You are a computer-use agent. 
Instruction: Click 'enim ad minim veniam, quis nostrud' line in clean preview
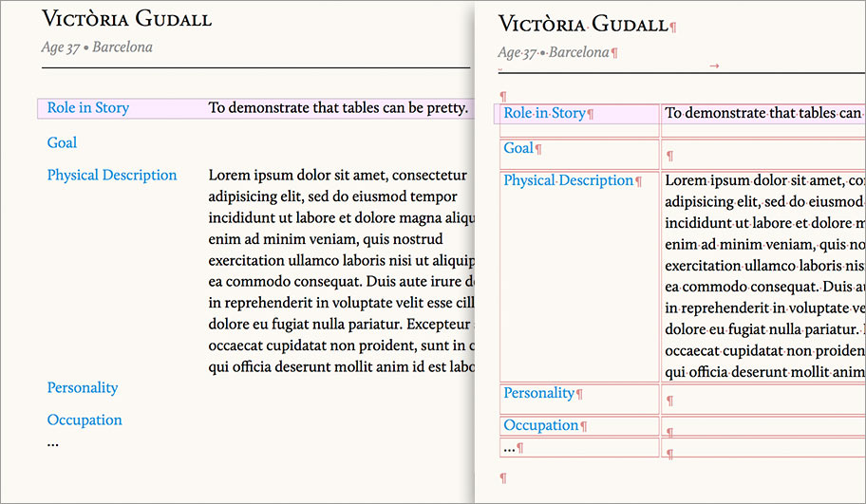[x=326, y=239]
